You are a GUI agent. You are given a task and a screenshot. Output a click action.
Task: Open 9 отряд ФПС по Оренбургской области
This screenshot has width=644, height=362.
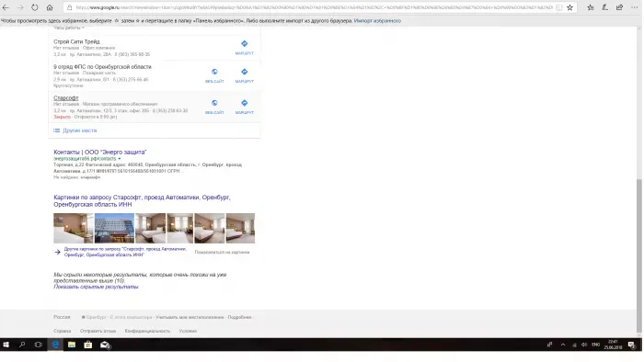point(102,67)
